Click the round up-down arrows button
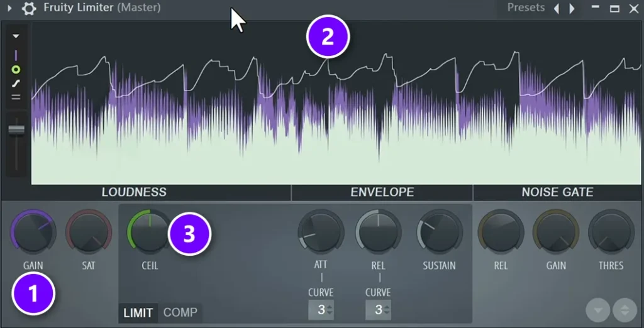This screenshot has height=328, width=644. point(625,310)
